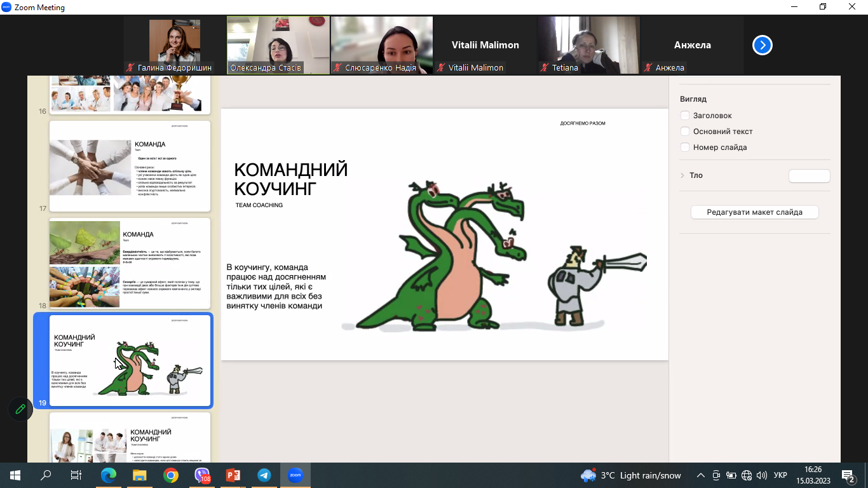Show hidden system tray icons

(x=701, y=475)
